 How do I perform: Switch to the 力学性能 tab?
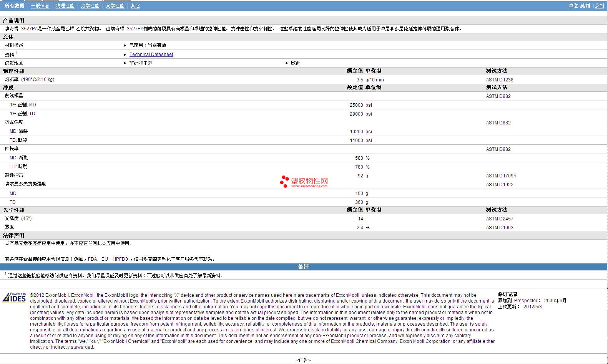[90, 6]
